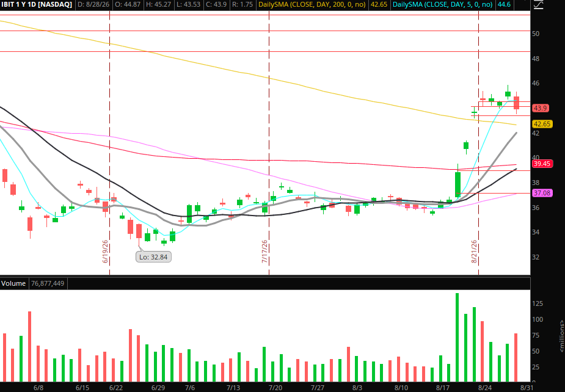Click the Lo: 32.84 low price bubble

click(x=153, y=257)
